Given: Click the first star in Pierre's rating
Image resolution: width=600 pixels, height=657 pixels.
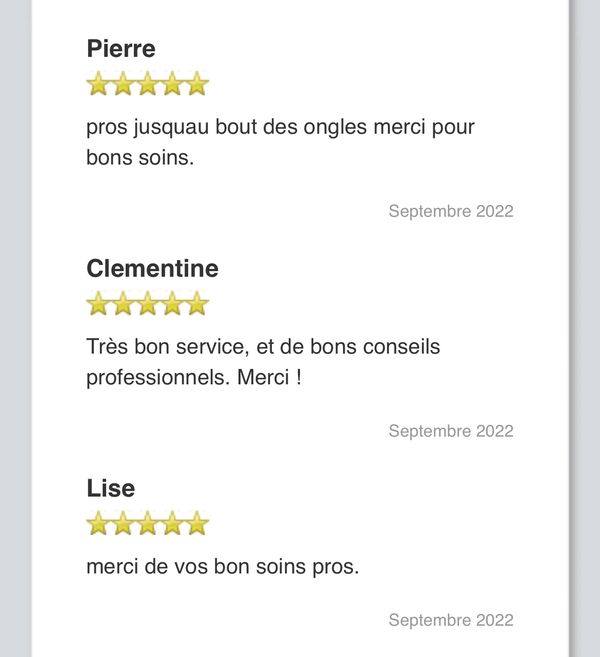Looking at the screenshot, I should point(98,84).
